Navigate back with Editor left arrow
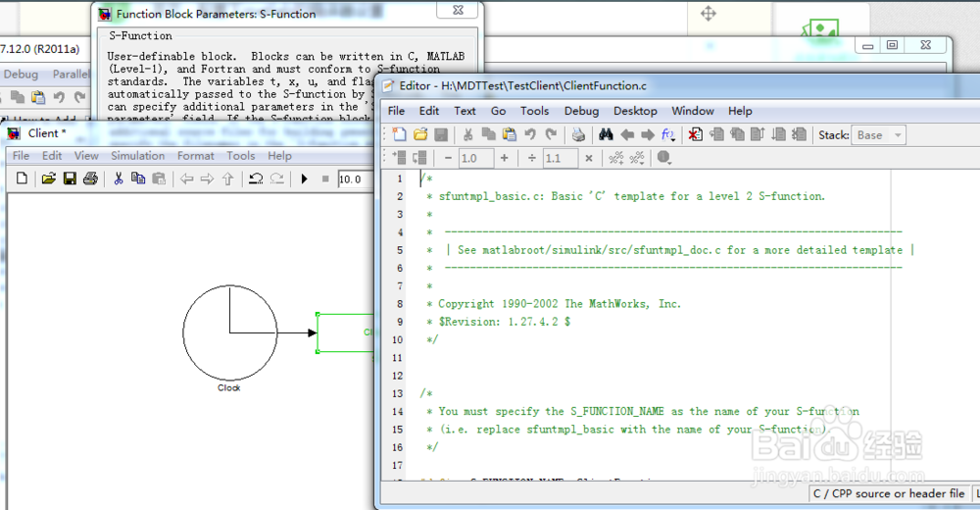The image size is (980, 510). (x=627, y=134)
